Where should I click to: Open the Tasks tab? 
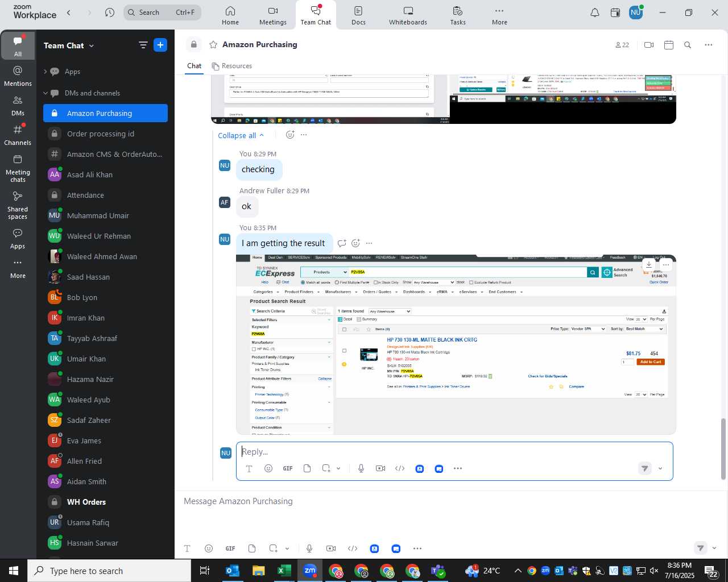point(458,15)
